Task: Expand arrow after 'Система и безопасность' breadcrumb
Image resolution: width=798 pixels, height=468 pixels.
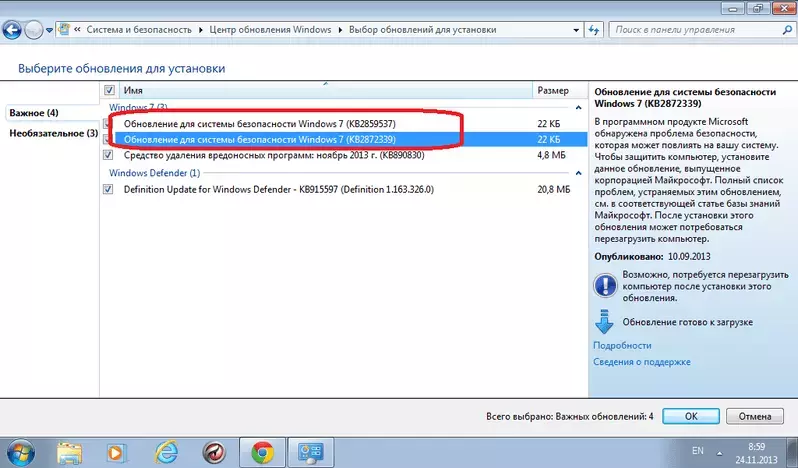Action: point(201,30)
